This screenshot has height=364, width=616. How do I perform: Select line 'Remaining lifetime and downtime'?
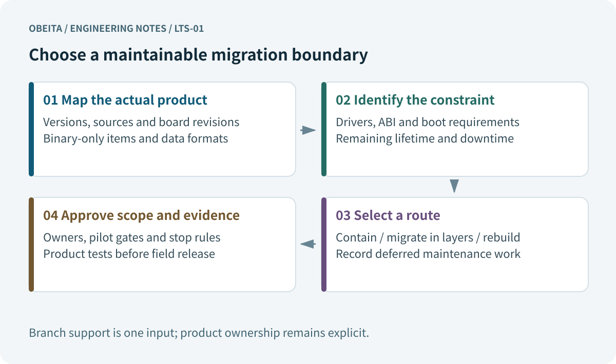[x=425, y=138]
